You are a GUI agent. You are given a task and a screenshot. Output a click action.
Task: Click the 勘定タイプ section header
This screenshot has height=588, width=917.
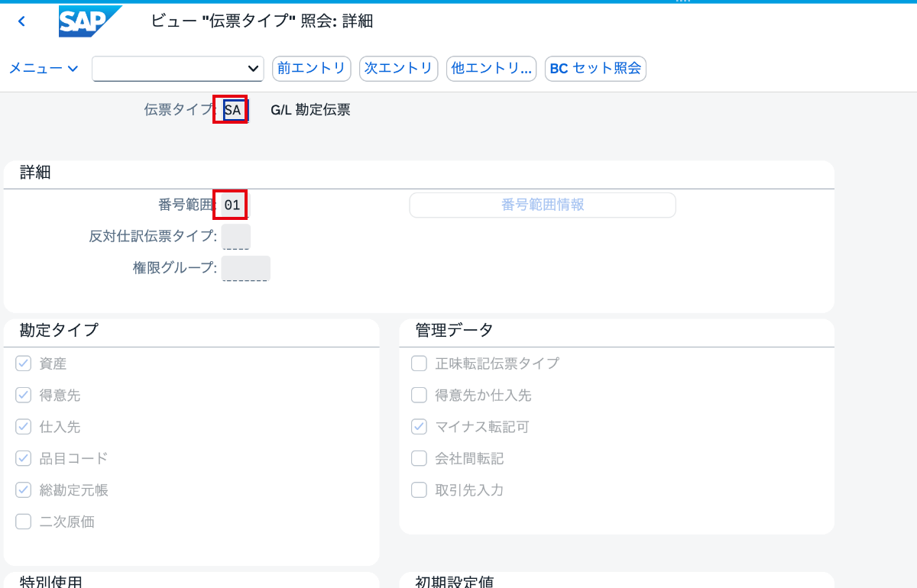pos(59,330)
